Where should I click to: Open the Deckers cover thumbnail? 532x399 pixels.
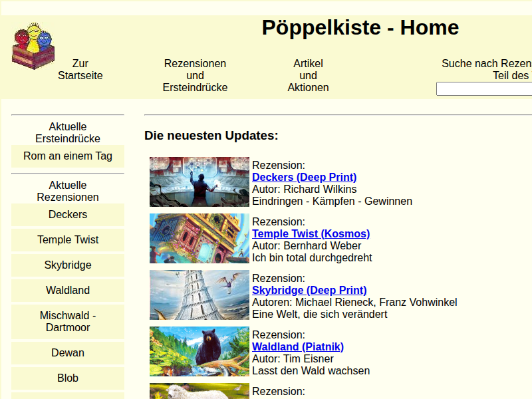[x=199, y=182]
